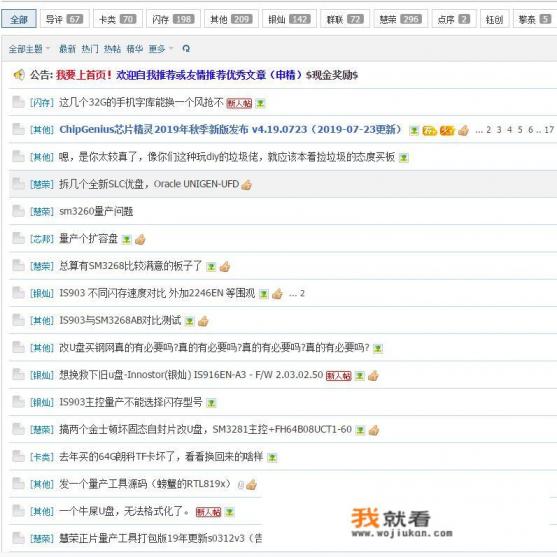
Task: Click thumbs-up on IS916EN-A3 thread
Action: coord(373,376)
